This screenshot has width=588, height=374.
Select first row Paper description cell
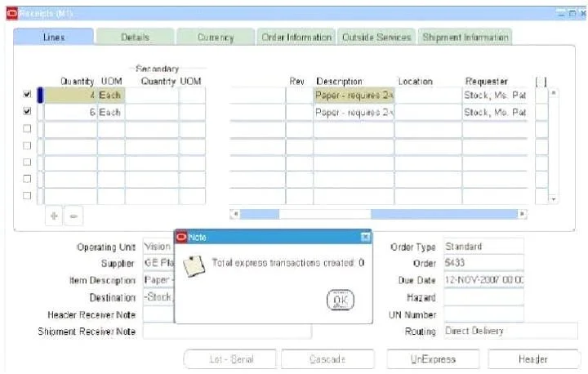(x=354, y=95)
